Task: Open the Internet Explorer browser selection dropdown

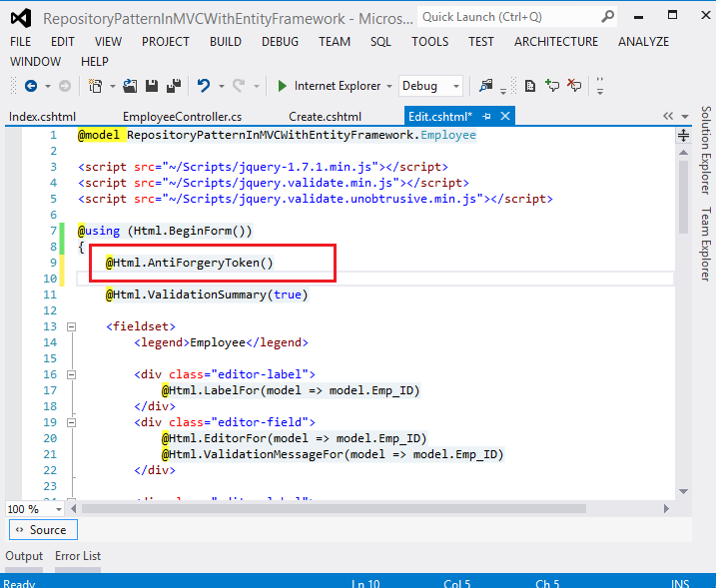Action: tap(389, 86)
